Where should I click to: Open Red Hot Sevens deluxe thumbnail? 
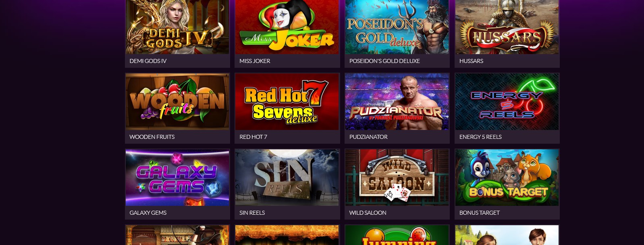point(287,102)
